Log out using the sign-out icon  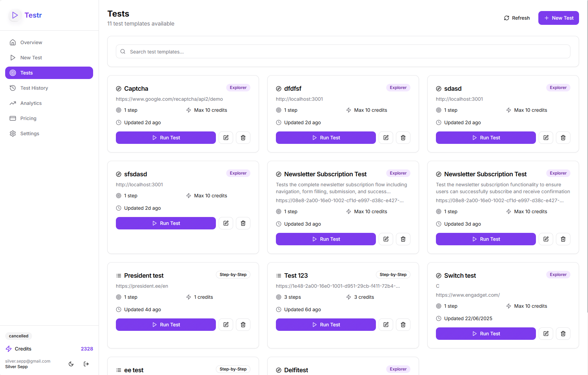[86, 364]
